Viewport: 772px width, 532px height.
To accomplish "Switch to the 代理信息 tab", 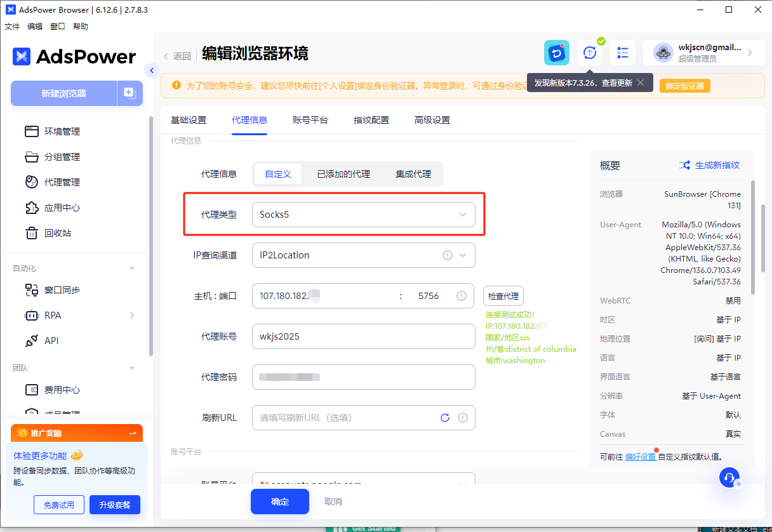I will [x=250, y=120].
